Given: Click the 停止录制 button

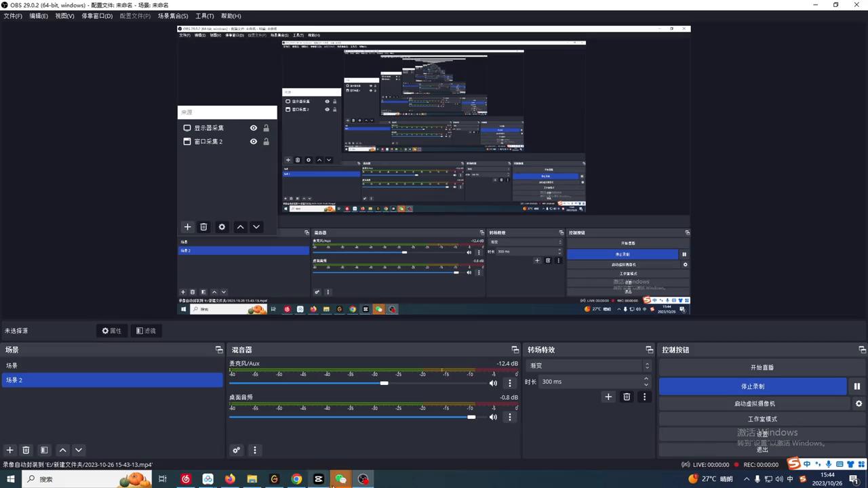Looking at the screenshot, I should click(x=753, y=386).
